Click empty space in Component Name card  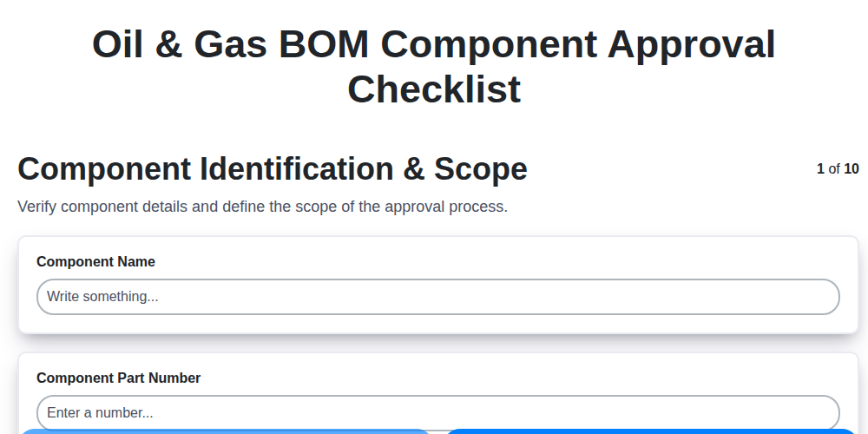pos(521,260)
